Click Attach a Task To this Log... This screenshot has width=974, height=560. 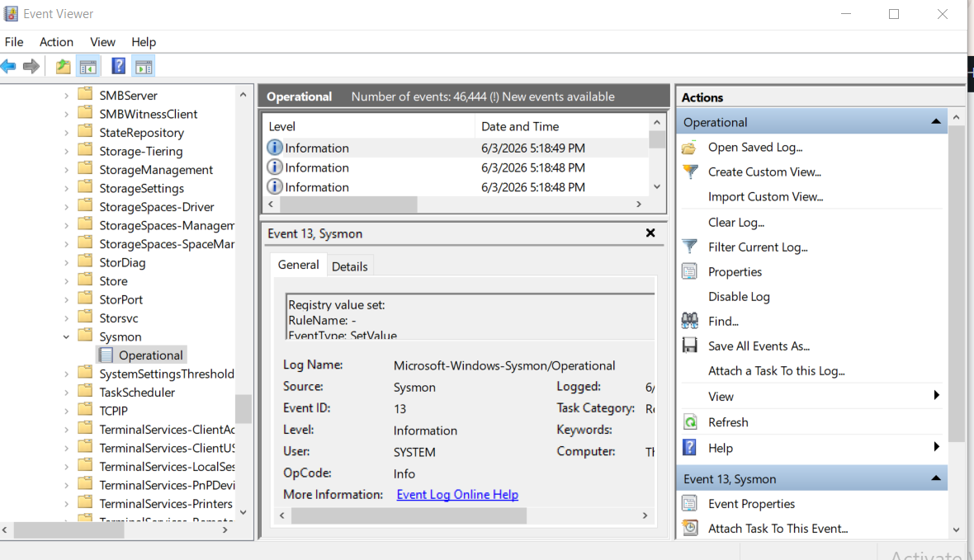tap(777, 370)
